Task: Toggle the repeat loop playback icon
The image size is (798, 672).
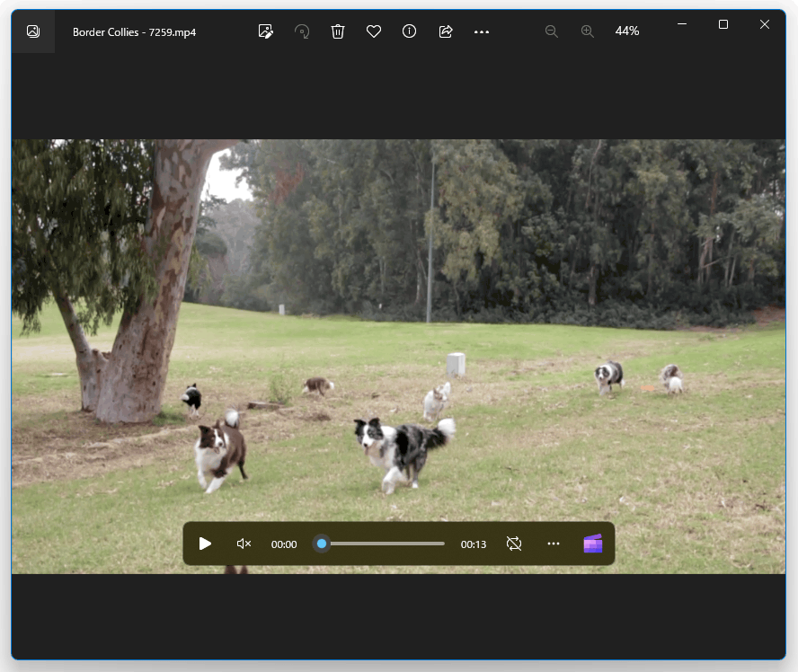Action: click(514, 544)
